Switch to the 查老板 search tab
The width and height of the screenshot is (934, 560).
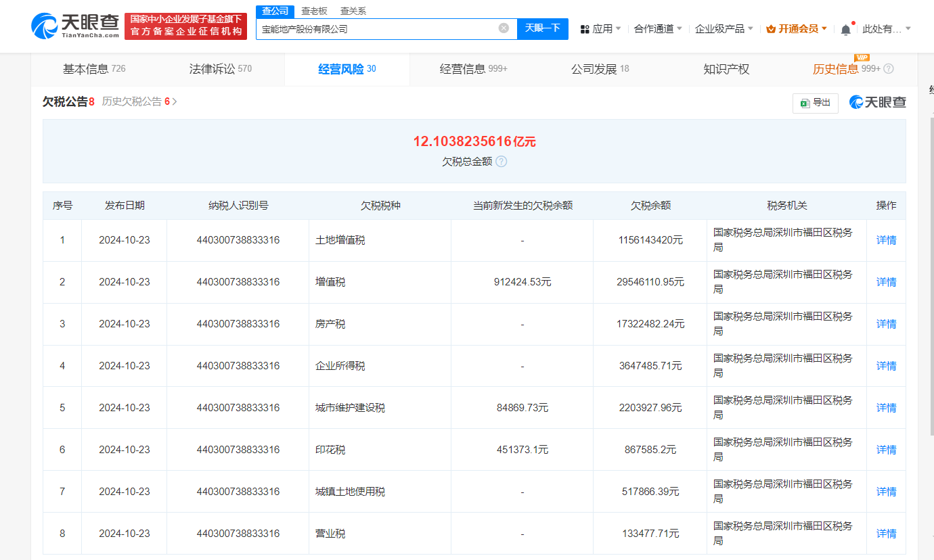pos(314,11)
